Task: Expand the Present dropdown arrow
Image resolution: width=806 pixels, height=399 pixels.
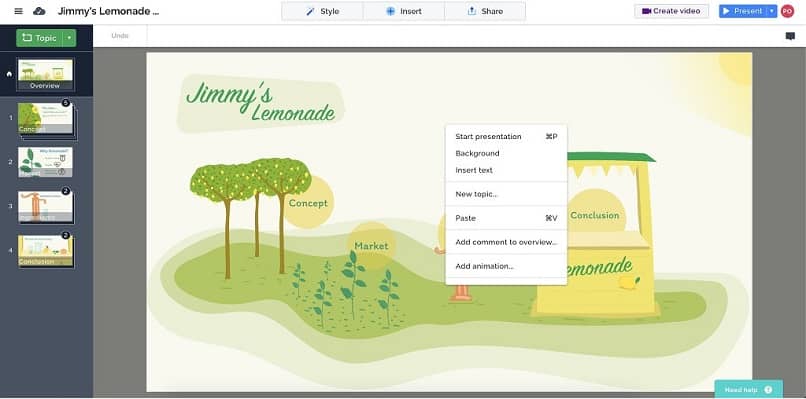Action: 772,11
